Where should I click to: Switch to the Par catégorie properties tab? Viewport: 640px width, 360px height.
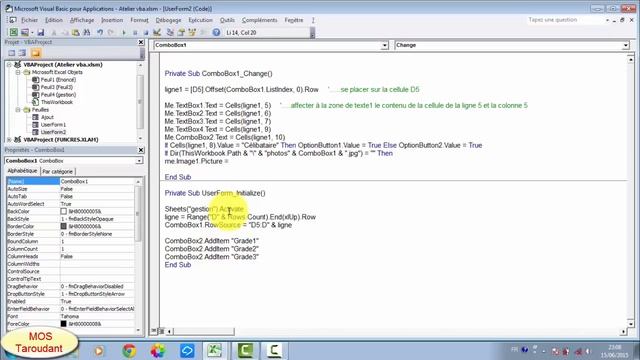click(x=58, y=171)
